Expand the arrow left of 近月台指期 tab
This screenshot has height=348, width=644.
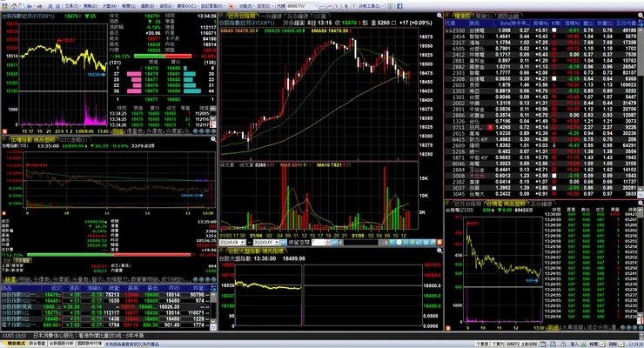coord(224,16)
